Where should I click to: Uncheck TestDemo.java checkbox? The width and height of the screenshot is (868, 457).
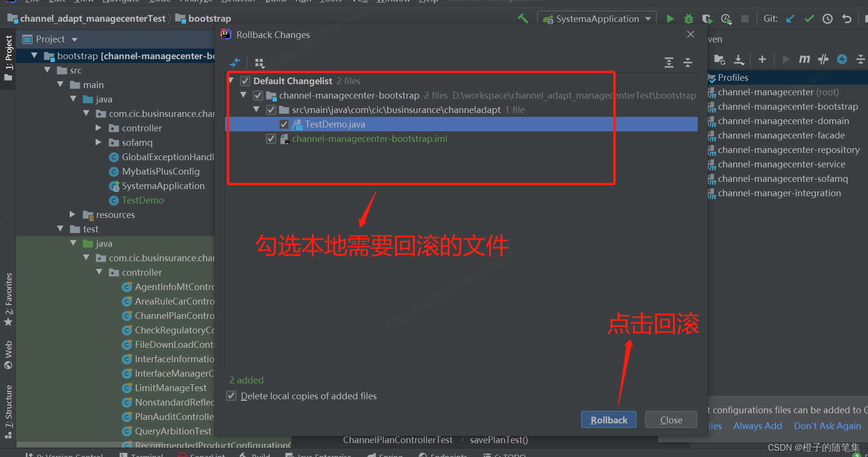pos(284,124)
